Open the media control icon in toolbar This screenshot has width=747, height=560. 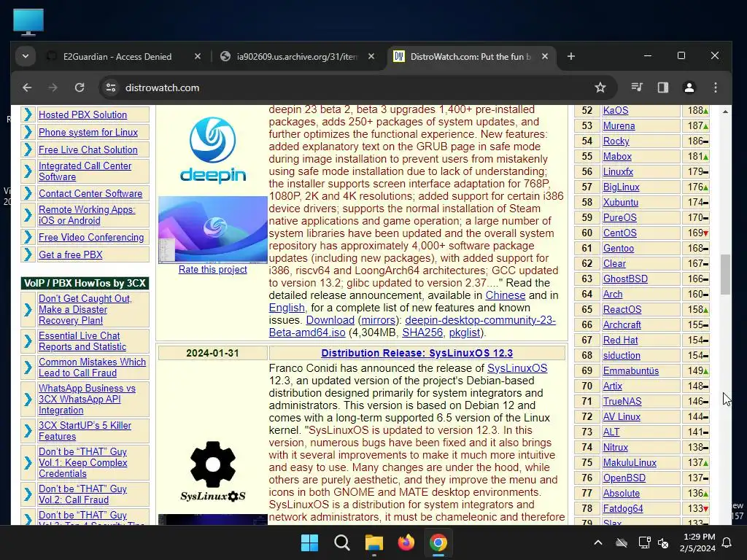pyautogui.click(x=636, y=87)
